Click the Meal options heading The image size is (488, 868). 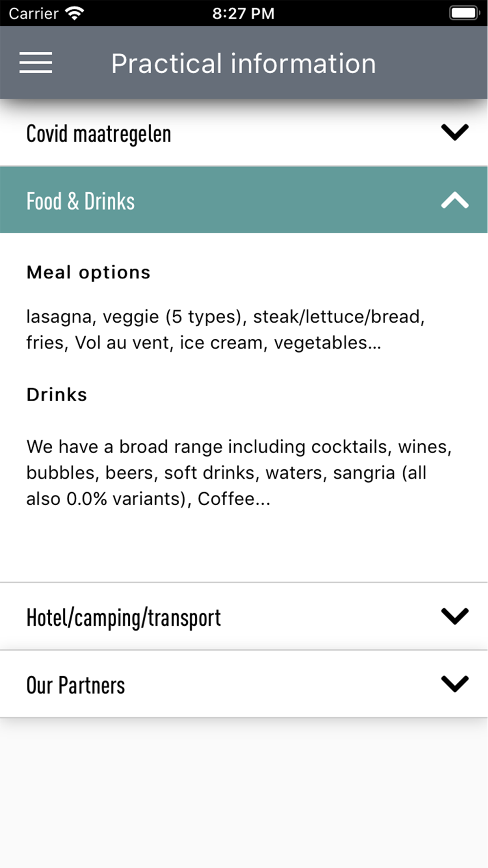[x=88, y=272]
